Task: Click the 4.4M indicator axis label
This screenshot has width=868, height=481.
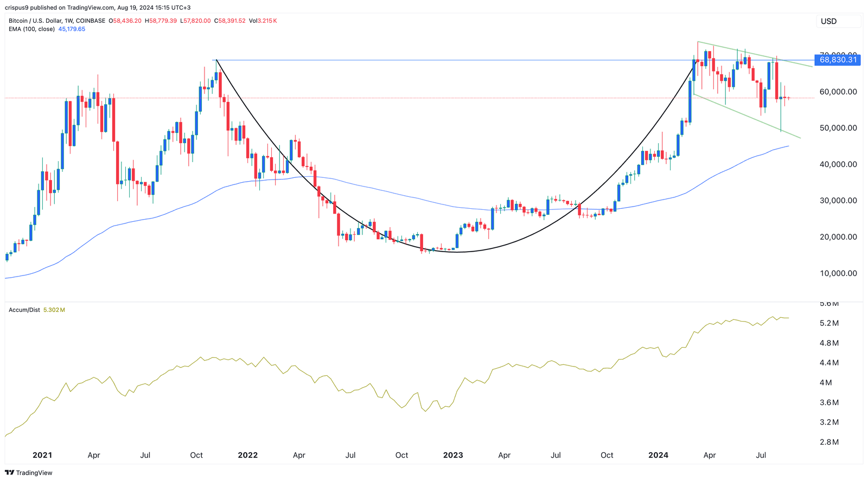Action: (829, 363)
